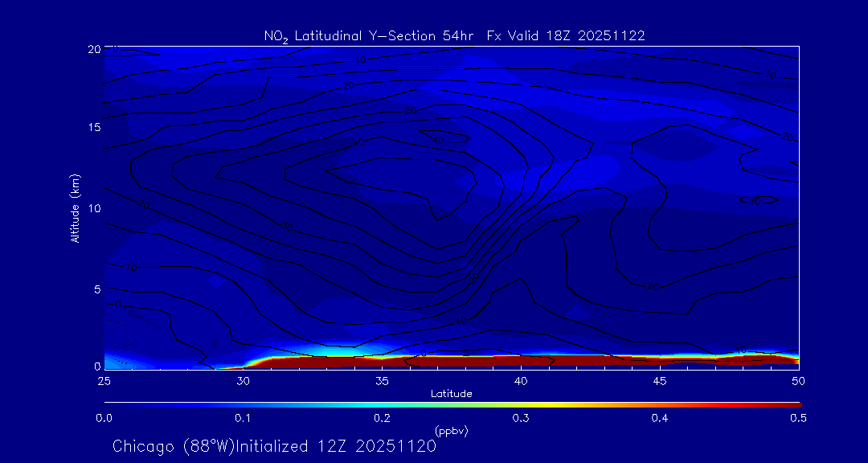Click the altitude axis tick label "10"
Screen dimensions: 868x463
pyautogui.click(x=95, y=208)
